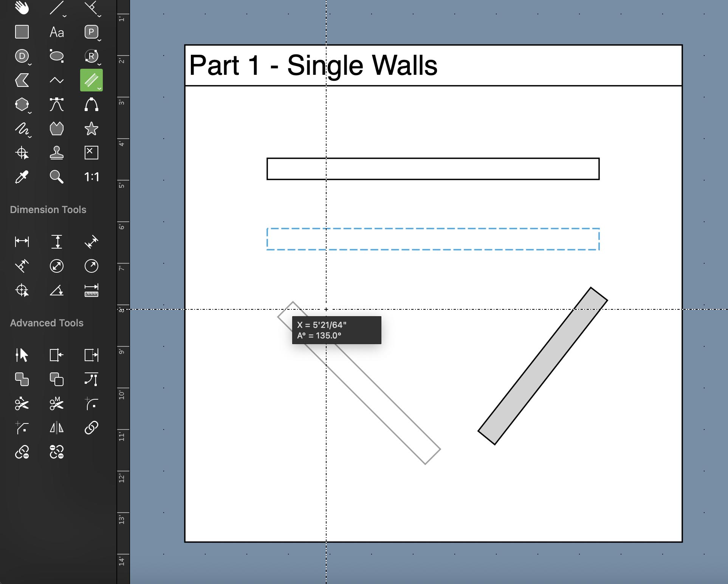Select the Mirror flip tool
This screenshot has width=728, height=584.
click(57, 428)
